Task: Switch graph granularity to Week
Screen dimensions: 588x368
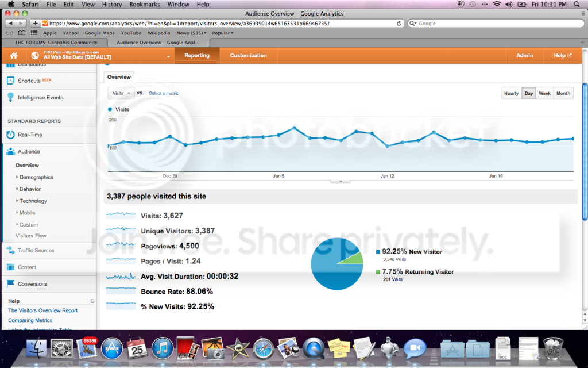Action: pos(544,93)
